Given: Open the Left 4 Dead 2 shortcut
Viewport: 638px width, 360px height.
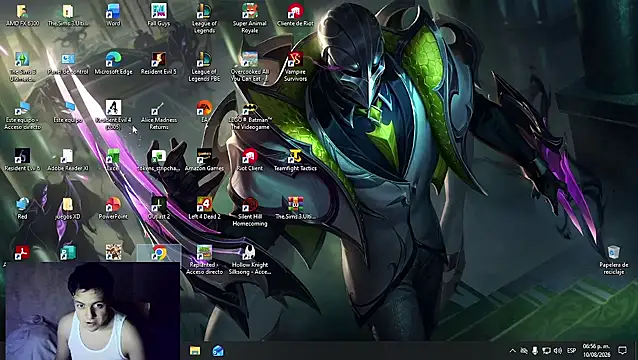Looking at the screenshot, I should tap(204, 208).
